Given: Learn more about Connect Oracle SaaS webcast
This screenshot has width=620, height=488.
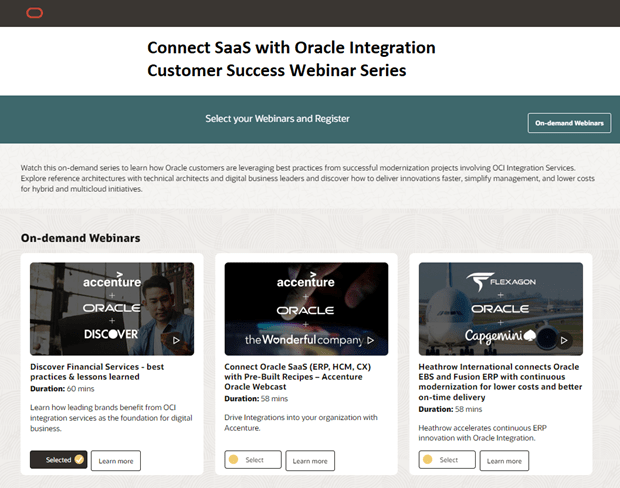Looking at the screenshot, I should pyautogui.click(x=310, y=460).
